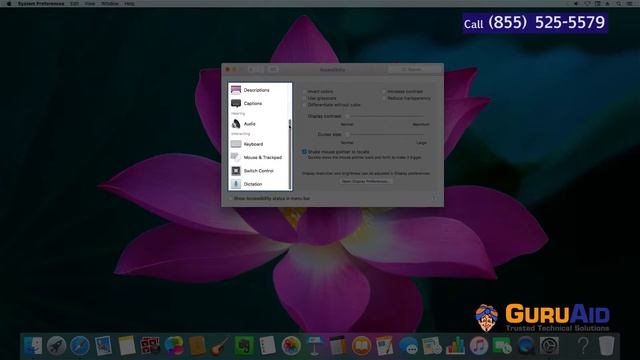Image resolution: width=640 pixels, height=360 pixels.
Task: Open iBooks from the Dock
Action: click(x=361, y=345)
